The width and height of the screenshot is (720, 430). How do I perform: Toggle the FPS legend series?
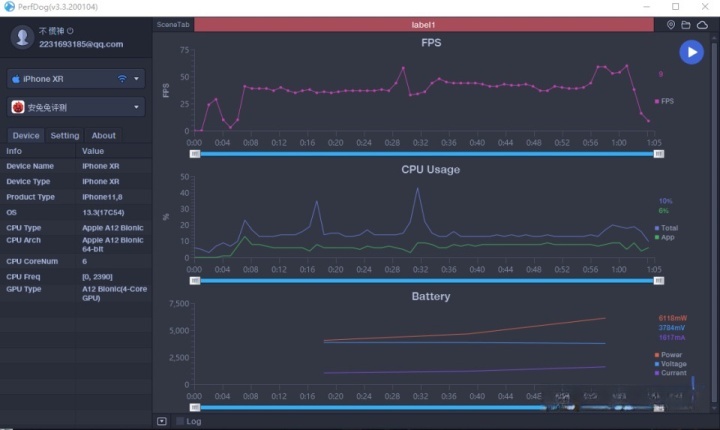pos(664,101)
